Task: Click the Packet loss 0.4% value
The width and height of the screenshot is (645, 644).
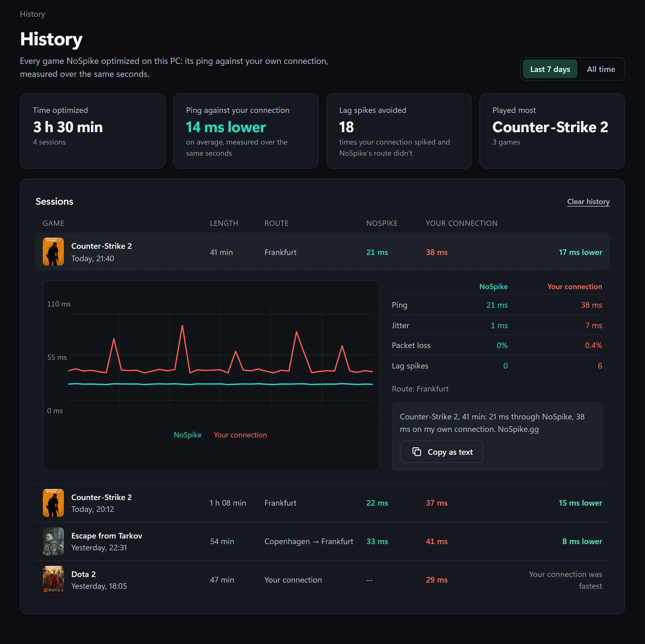Action: pos(594,345)
